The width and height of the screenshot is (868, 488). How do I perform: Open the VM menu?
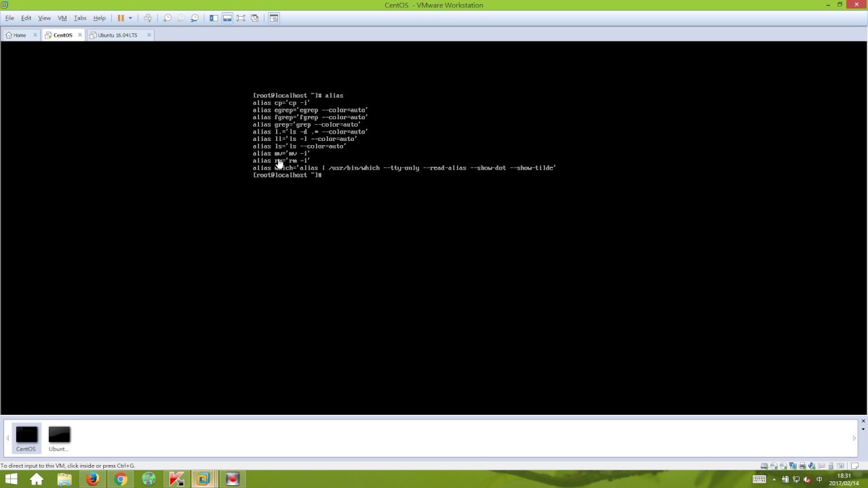pos(62,18)
